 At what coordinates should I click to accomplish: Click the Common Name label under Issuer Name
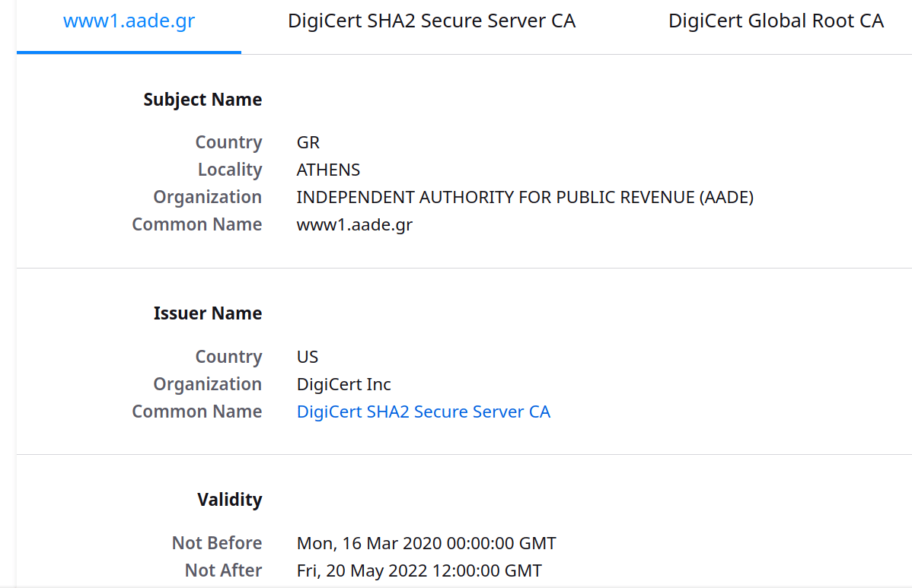[196, 412]
